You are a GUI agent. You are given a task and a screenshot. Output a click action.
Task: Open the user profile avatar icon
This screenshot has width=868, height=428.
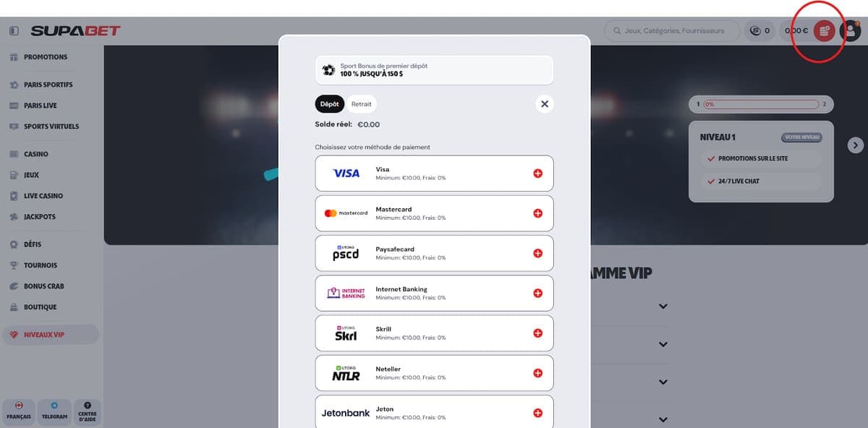click(x=851, y=31)
